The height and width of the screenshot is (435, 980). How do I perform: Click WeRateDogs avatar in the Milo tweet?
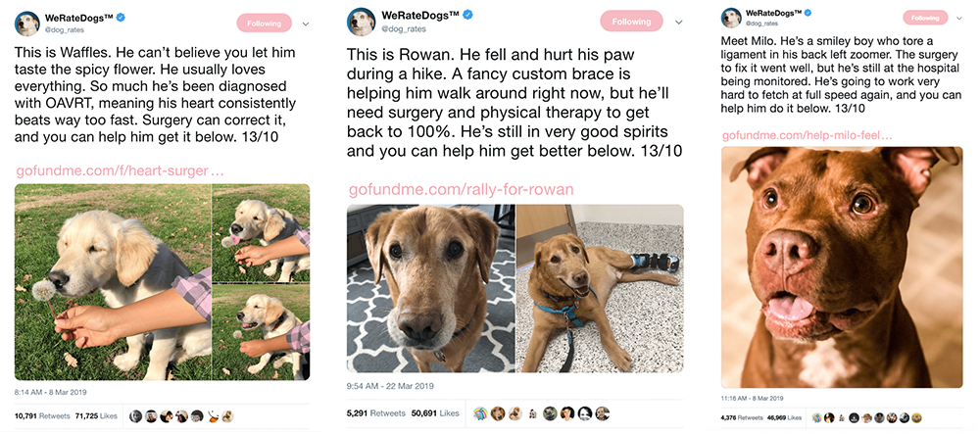tap(731, 17)
